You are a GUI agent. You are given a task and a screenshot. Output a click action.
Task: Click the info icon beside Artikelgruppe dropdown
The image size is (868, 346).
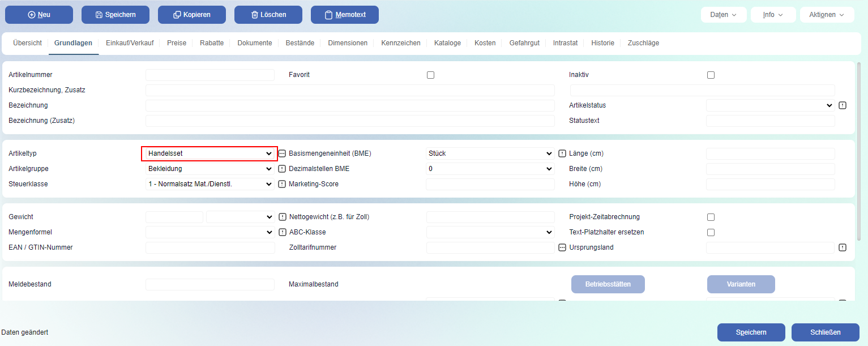(x=282, y=169)
